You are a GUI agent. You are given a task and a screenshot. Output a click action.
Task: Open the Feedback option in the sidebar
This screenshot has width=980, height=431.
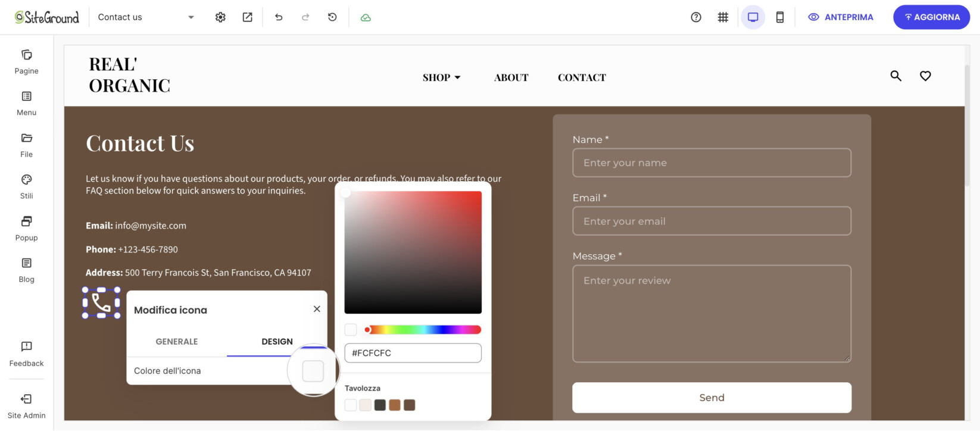[x=26, y=354]
